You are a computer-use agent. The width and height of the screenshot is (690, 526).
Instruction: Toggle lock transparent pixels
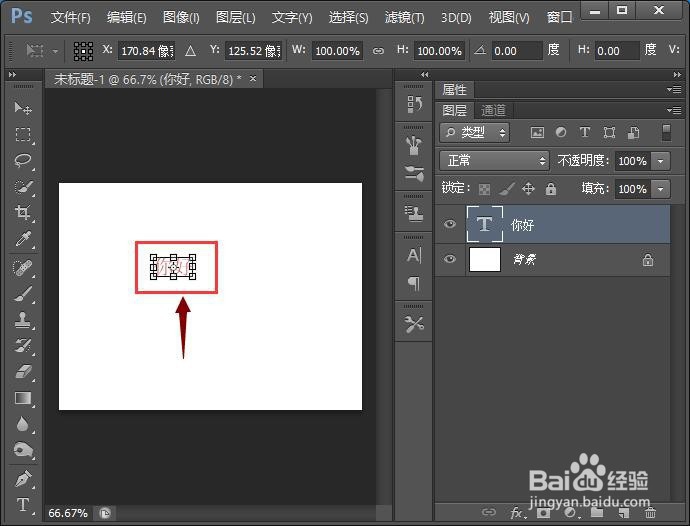pos(484,189)
